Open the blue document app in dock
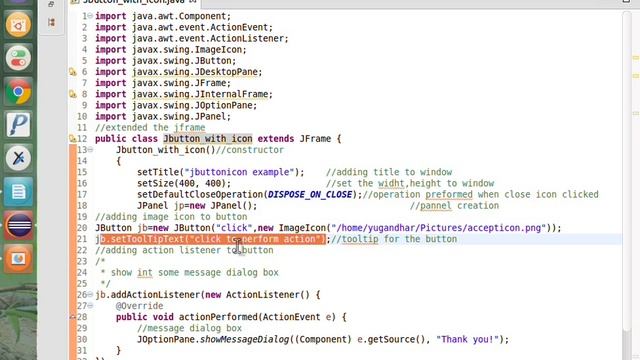 pos(18,191)
